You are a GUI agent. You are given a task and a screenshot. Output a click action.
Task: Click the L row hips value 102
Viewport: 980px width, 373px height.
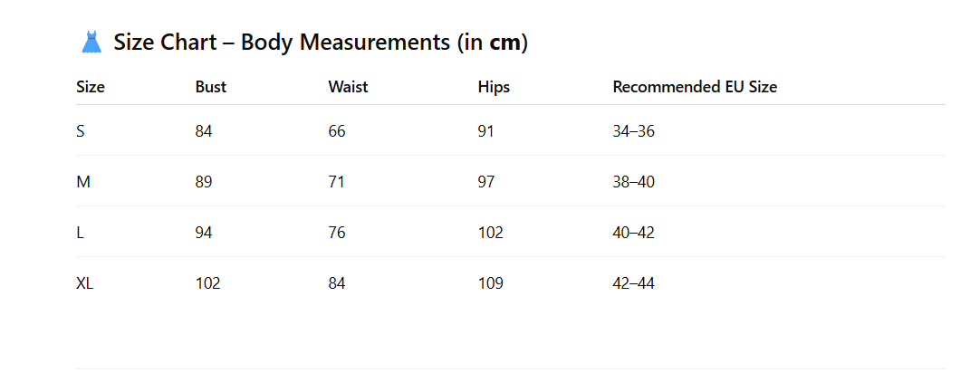(491, 233)
